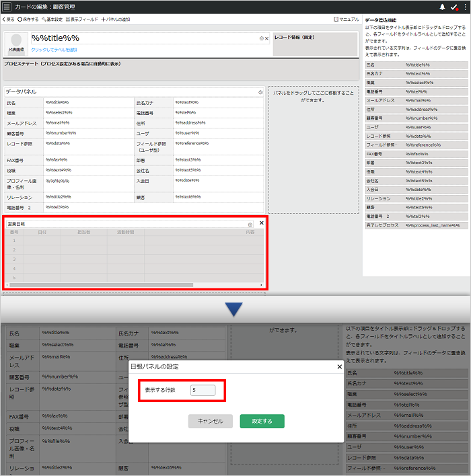Click the horizontal scrollbar in 営業日報 panel
This screenshot has height=476, width=471.
click(101, 285)
